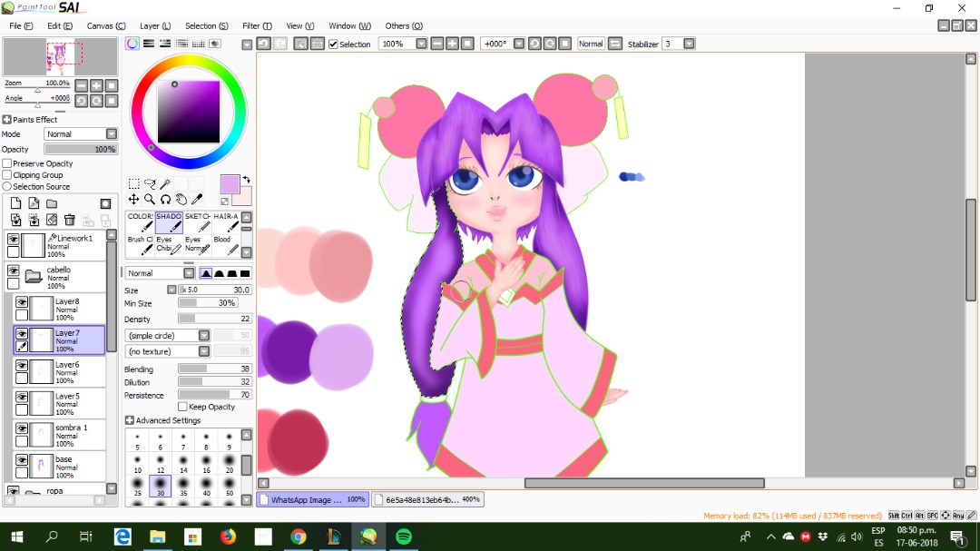Image resolution: width=980 pixels, height=551 pixels.
Task: Show the RGB Slider panel
Action: (149, 44)
